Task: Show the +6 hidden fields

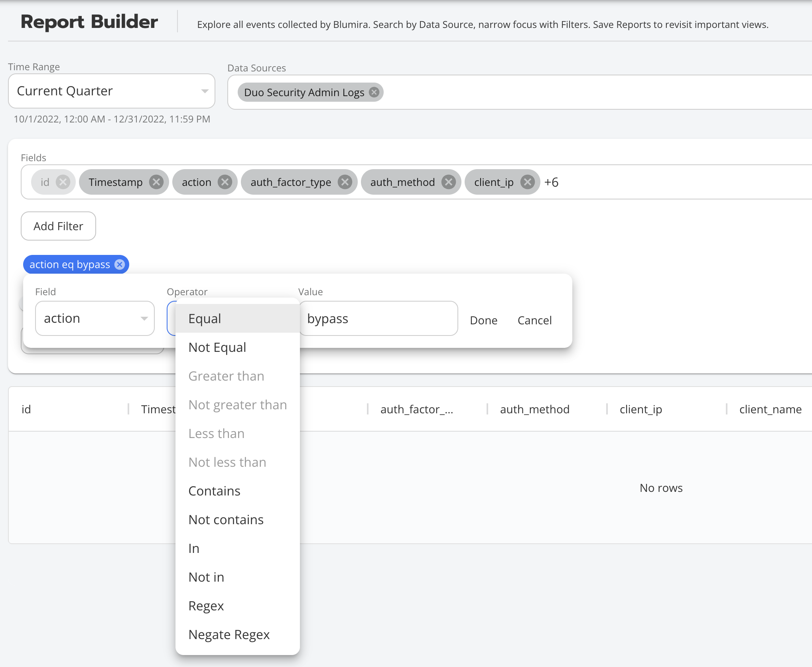Action: (551, 182)
